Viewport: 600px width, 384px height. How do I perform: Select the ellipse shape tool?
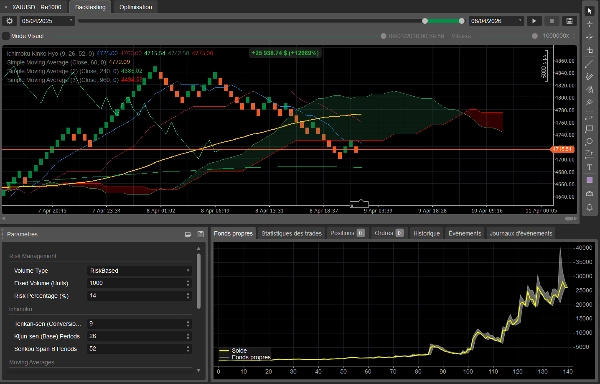[x=589, y=142]
